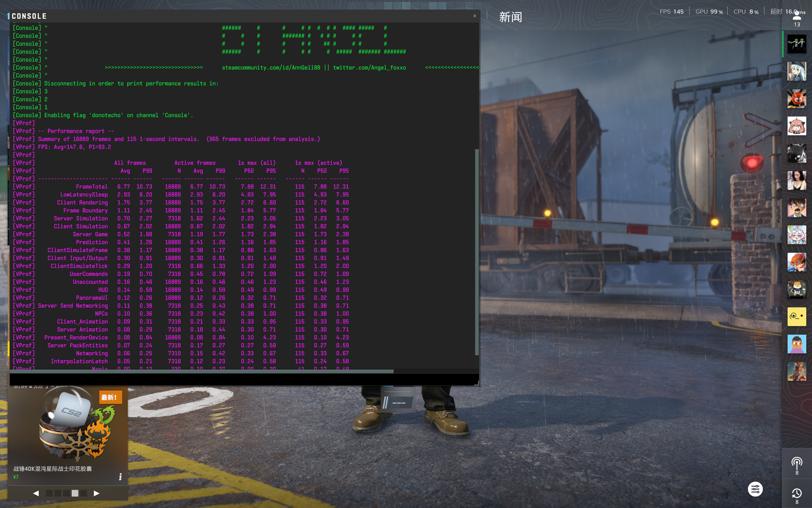812x508 pixels.
Task: Click the Frame Boundary row label
Action: click(86, 211)
